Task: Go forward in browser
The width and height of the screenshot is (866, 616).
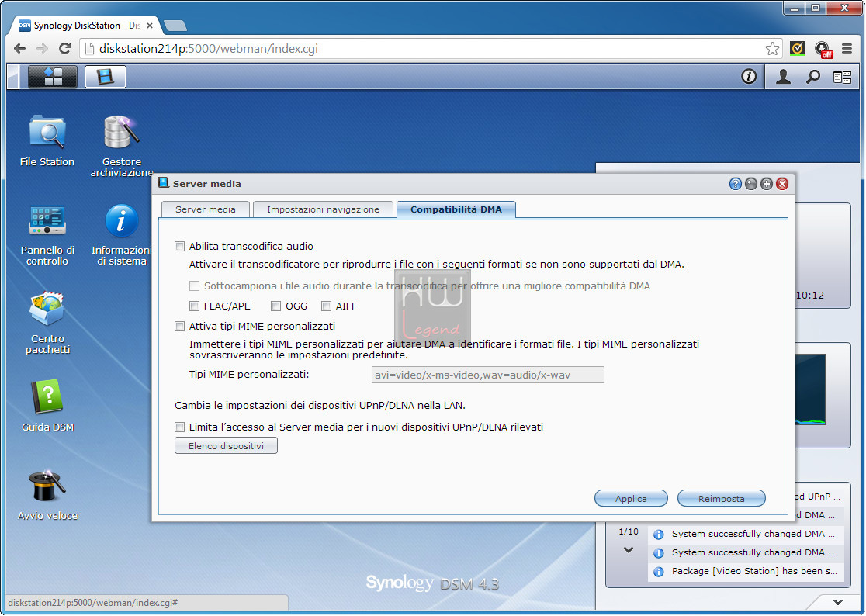Action: point(42,49)
